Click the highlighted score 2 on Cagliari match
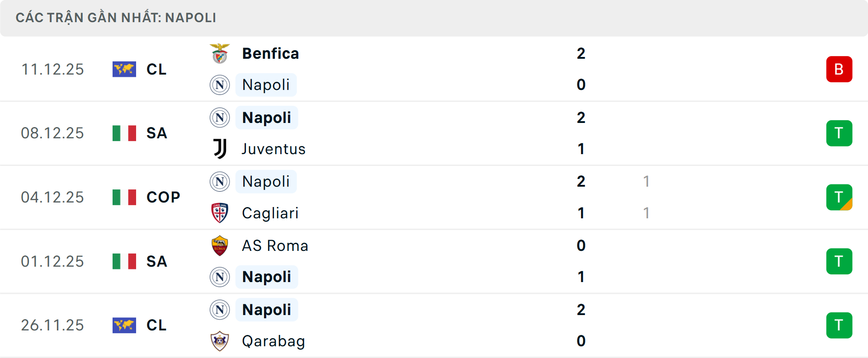 tap(581, 182)
